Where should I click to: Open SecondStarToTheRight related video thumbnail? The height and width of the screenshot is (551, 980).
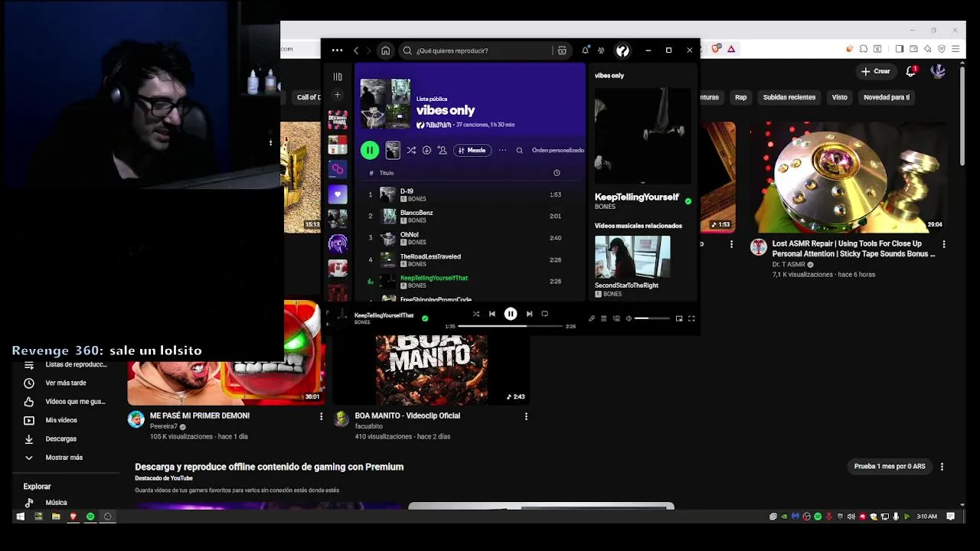(x=632, y=257)
